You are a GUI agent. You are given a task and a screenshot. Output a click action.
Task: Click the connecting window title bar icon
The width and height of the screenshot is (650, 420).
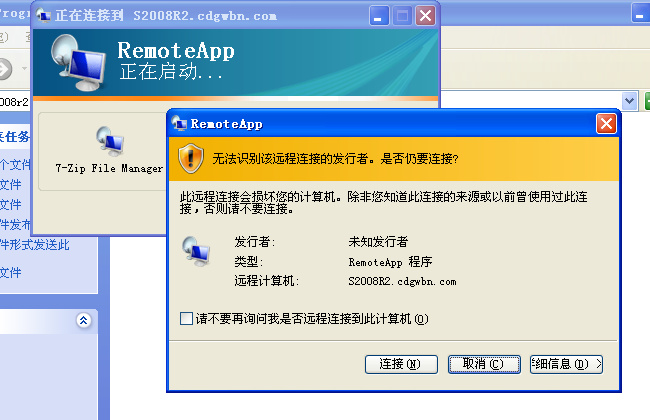(x=43, y=15)
